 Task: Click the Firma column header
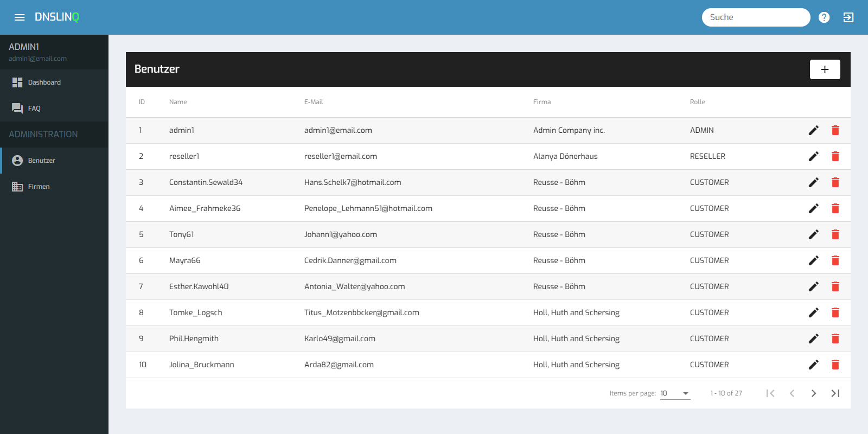click(x=542, y=102)
